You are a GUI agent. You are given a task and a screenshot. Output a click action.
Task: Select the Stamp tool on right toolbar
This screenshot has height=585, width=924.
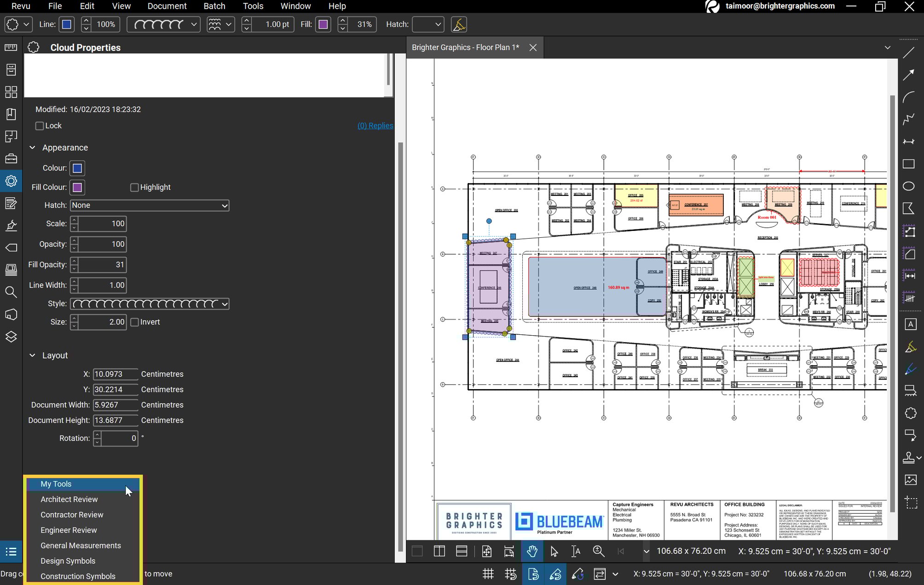(909, 458)
